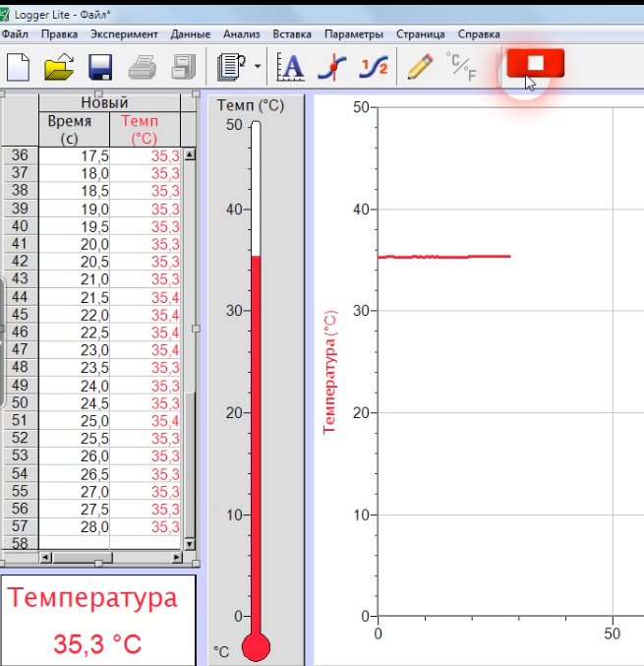Click the Температура y-axis label on the graph

tap(330, 372)
